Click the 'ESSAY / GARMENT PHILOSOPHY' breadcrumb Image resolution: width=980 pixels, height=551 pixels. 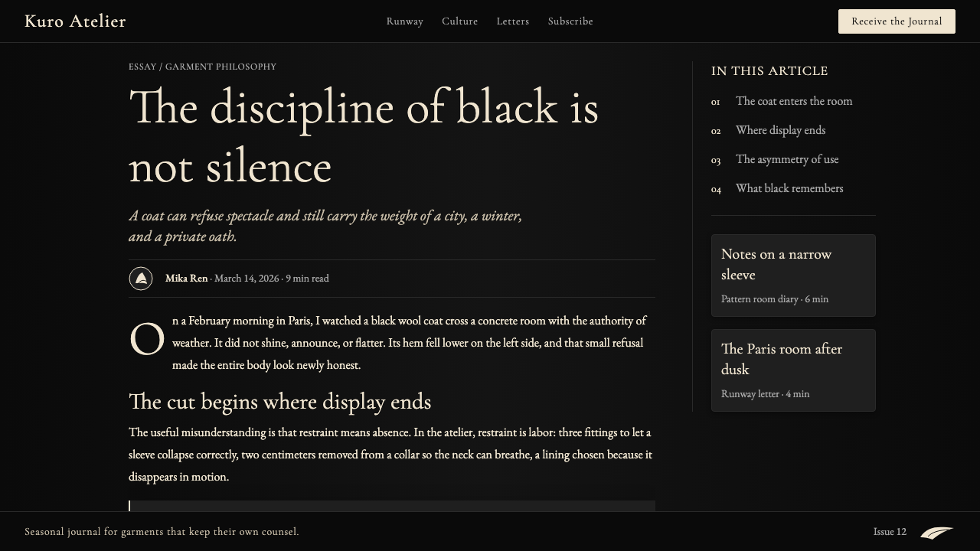click(x=202, y=67)
